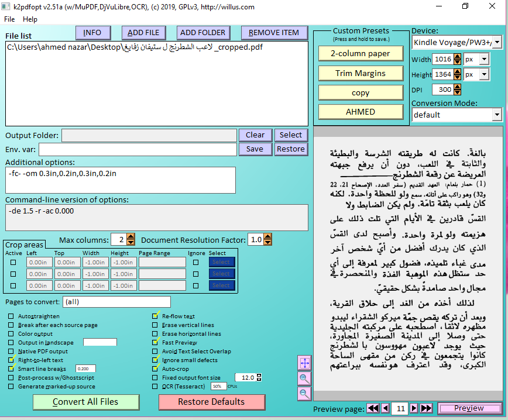The width and height of the screenshot is (508, 420).
Task: Open Width units dropdown
Action: (x=485, y=59)
